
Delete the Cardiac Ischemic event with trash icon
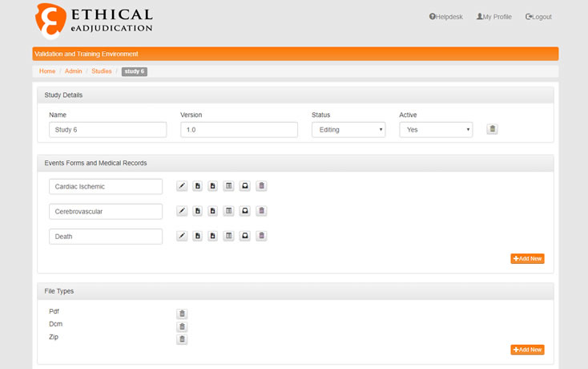tap(261, 186)
